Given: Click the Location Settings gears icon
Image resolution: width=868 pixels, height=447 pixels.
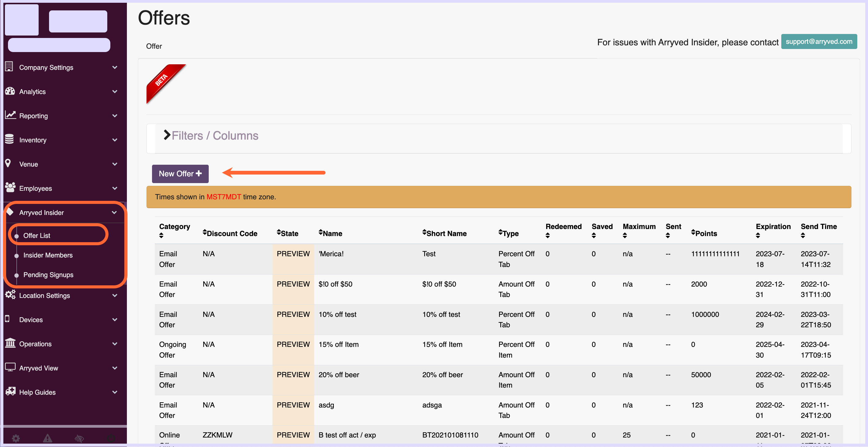Looking at the screenshot, I should pos(10,295).
